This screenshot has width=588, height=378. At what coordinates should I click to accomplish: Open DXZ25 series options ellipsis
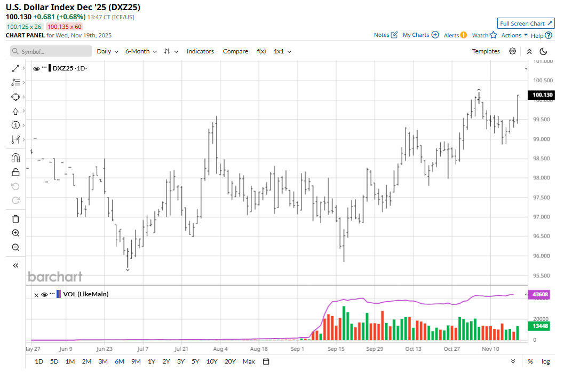[44, 68]
